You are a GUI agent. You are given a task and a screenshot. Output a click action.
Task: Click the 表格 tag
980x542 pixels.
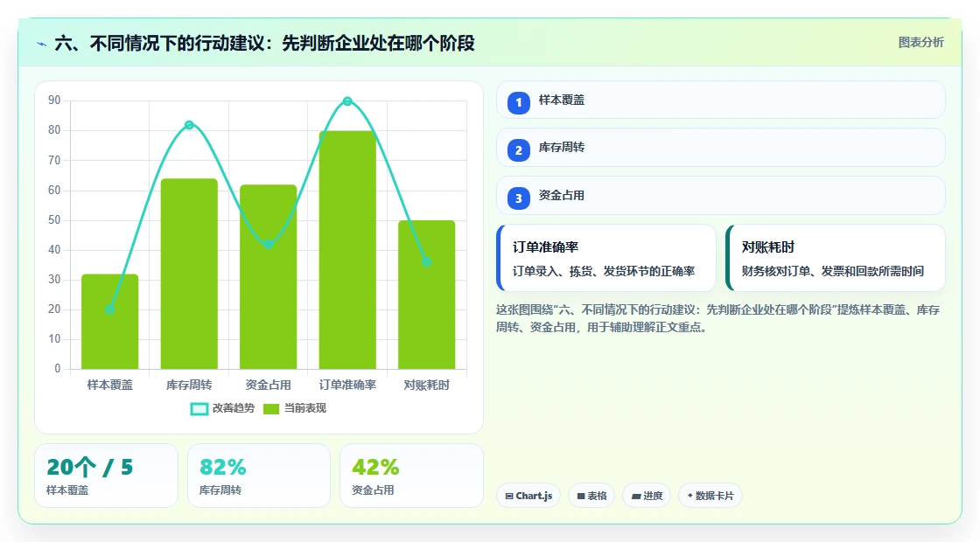[591, 496]
